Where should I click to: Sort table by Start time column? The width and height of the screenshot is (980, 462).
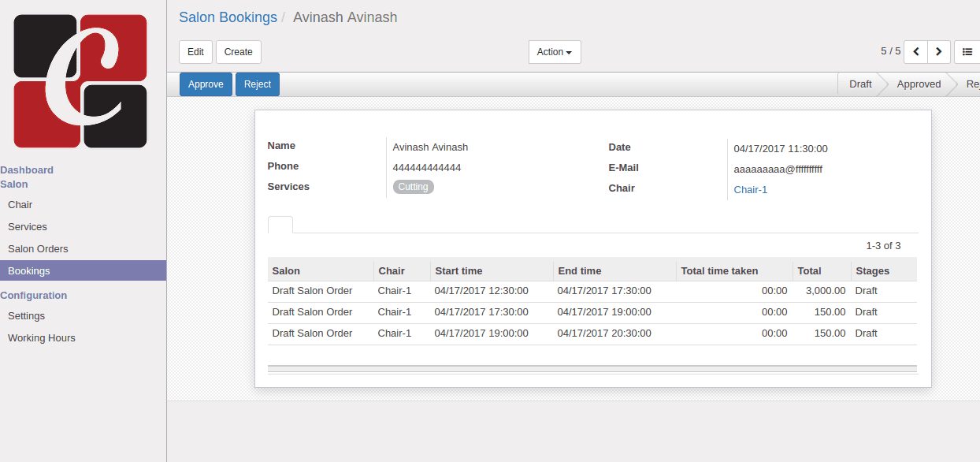pyautogui.click(x=458, y=270)
